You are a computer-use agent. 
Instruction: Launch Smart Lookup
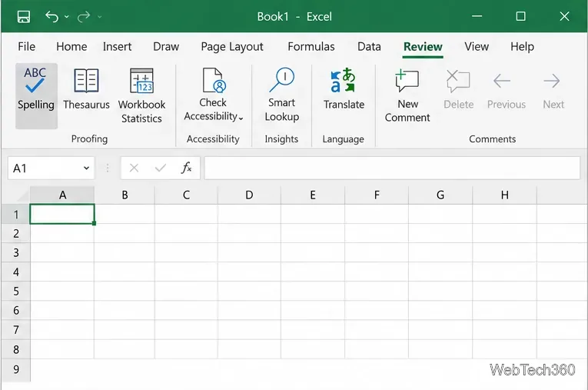point(281,95)
